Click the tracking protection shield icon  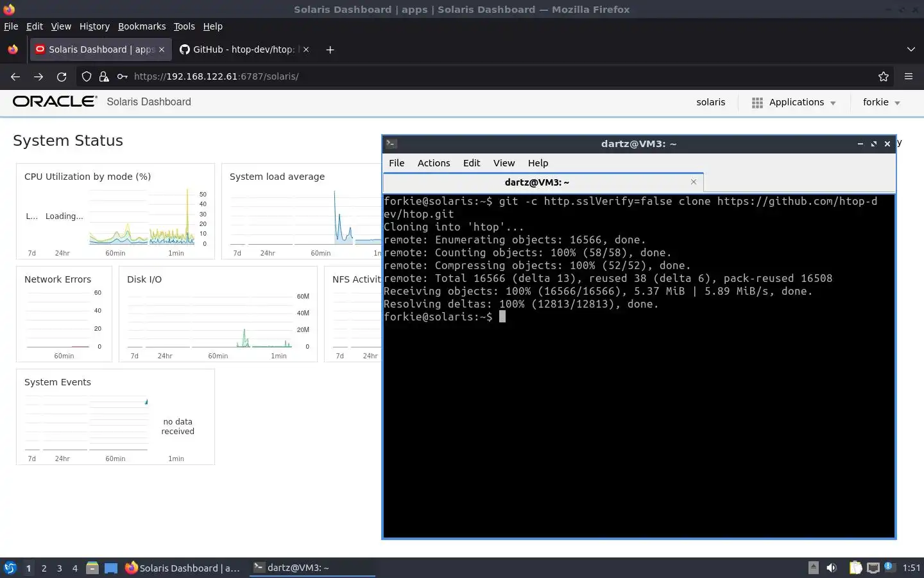[87, 76]
